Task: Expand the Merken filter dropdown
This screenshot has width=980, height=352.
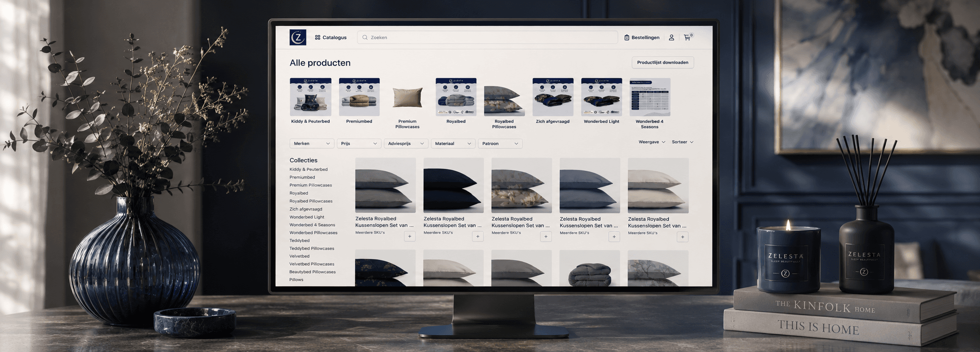Action: click(x=312, y=144)
